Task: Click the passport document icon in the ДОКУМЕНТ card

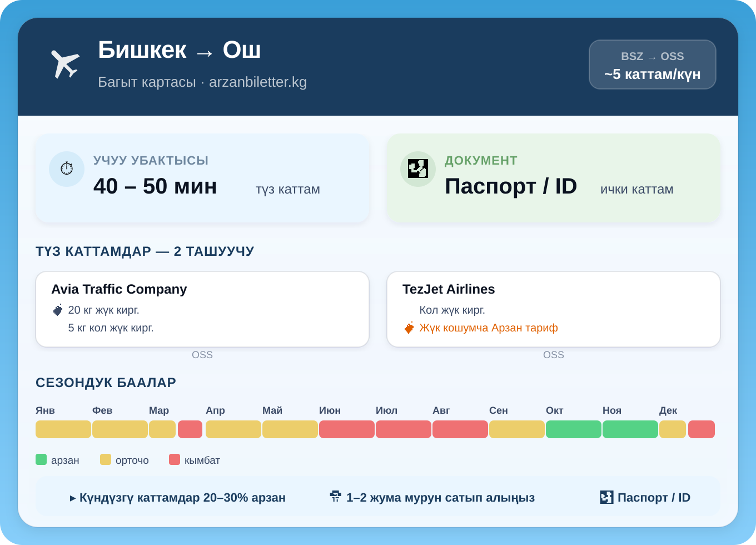Action: (417, 169)
